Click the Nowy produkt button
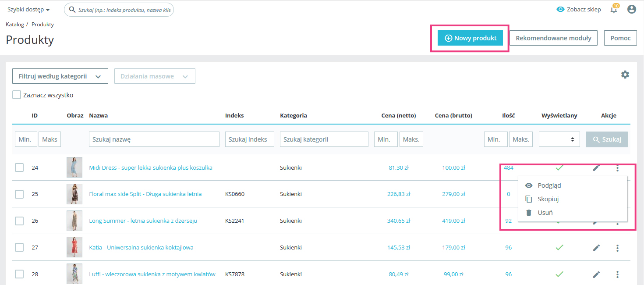The image size is (644, 285). pyautogui.click(x=471, y=38)
